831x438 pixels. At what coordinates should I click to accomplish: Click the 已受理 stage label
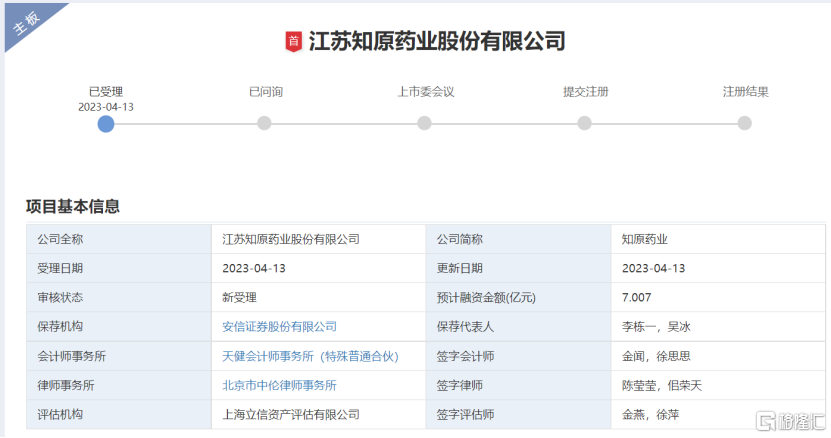tap(106, 92)
